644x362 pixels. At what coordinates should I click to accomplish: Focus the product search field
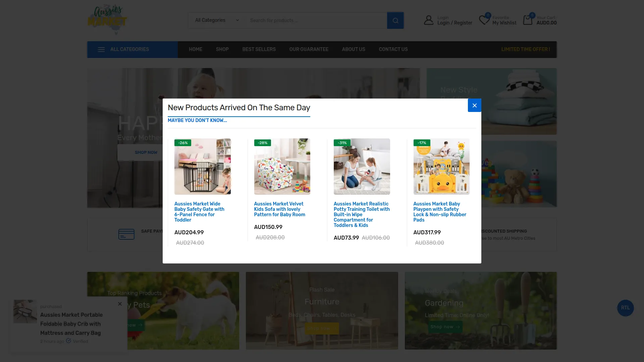pos(316,20)
